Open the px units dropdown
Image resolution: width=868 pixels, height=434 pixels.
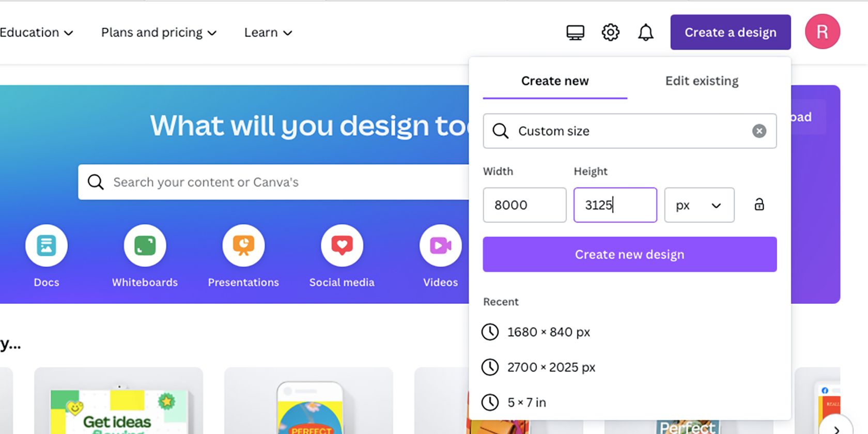[x=699, y=205]
